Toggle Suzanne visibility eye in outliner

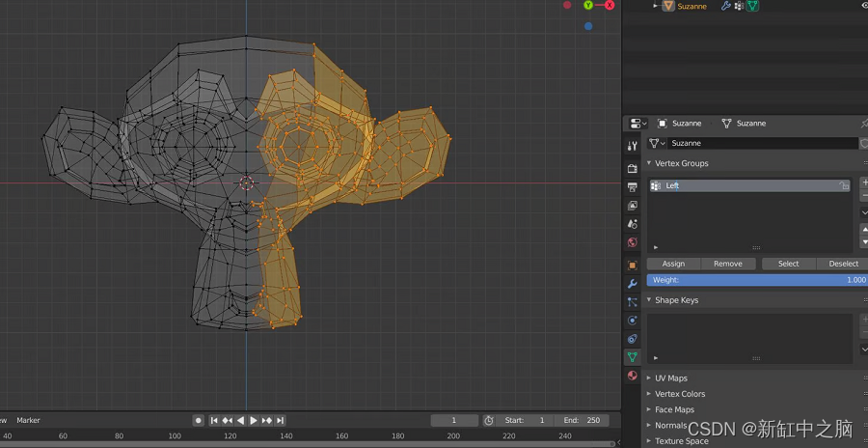863,6
